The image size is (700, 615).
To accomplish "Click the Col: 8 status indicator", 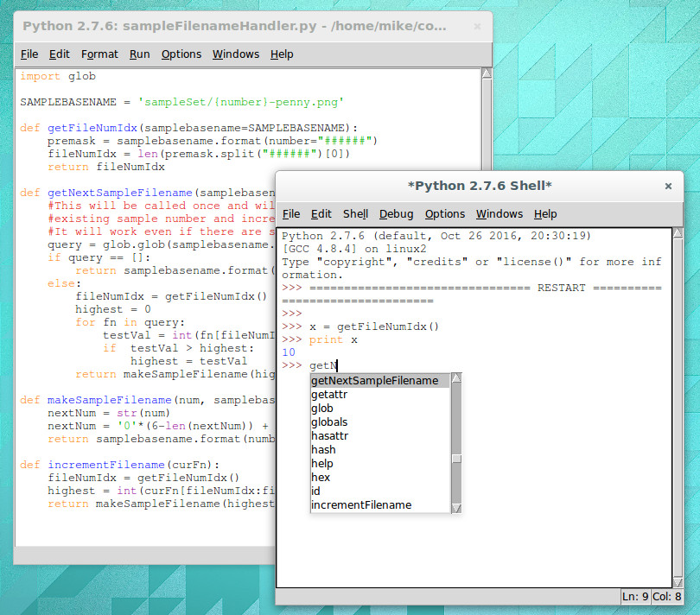I will click(667, 597).
